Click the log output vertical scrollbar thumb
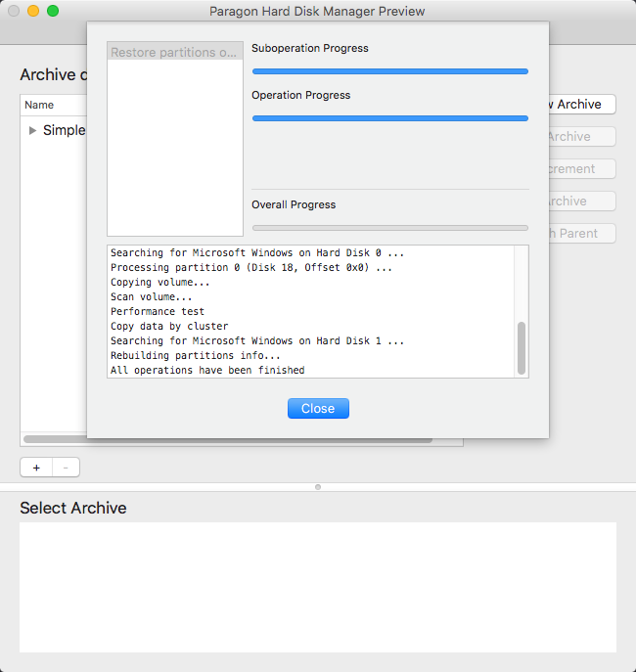The height and width of the screenshot is (672, 636). tap(522, 348)
